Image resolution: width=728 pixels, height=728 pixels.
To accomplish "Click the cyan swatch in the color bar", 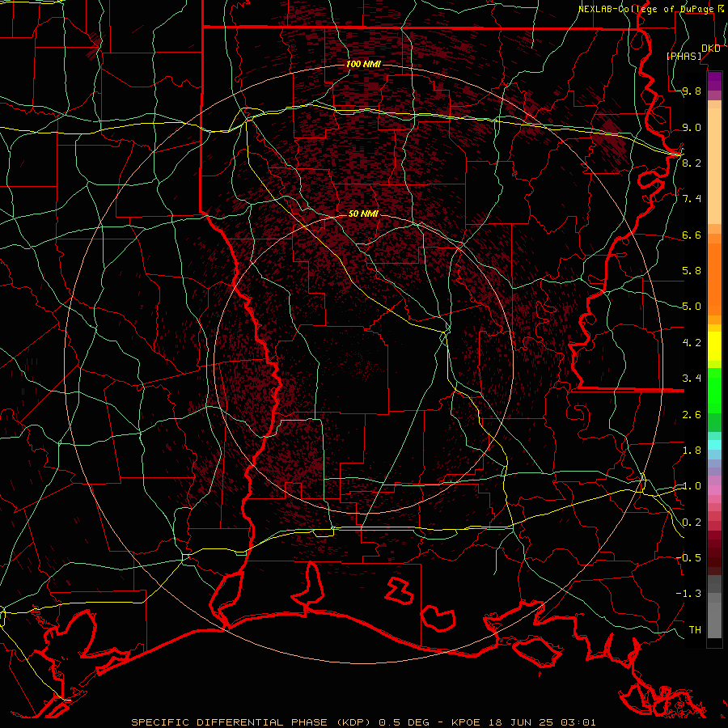I will pos(714,445).
